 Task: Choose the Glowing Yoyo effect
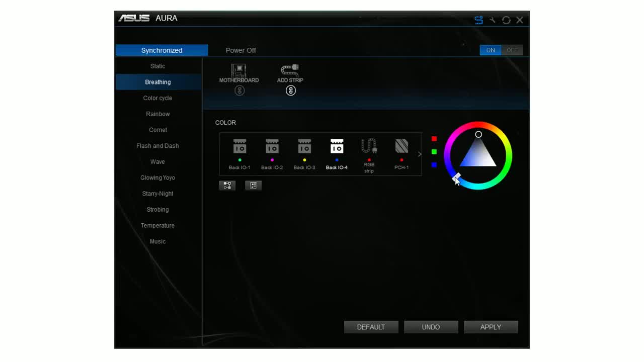158,177
